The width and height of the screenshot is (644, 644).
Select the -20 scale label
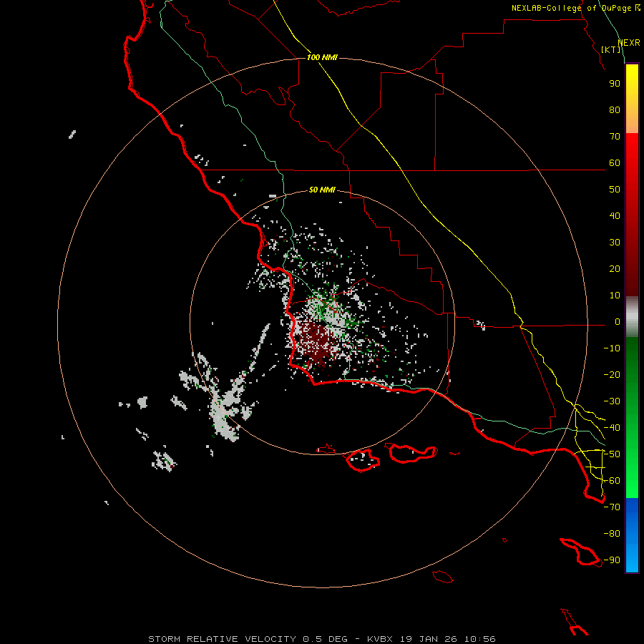[612, 374]
